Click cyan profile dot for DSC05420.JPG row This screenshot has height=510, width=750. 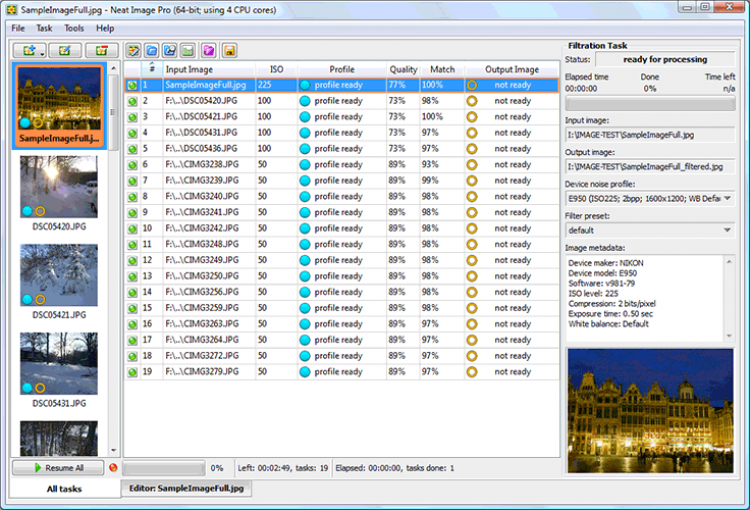[x=305, y=101]
